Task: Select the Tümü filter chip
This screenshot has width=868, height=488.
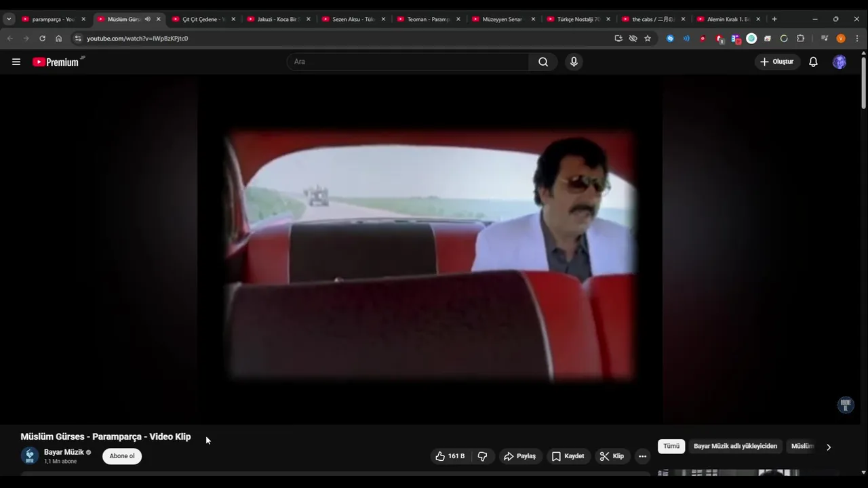Action: pyautogui.click(x=671, y=447)
